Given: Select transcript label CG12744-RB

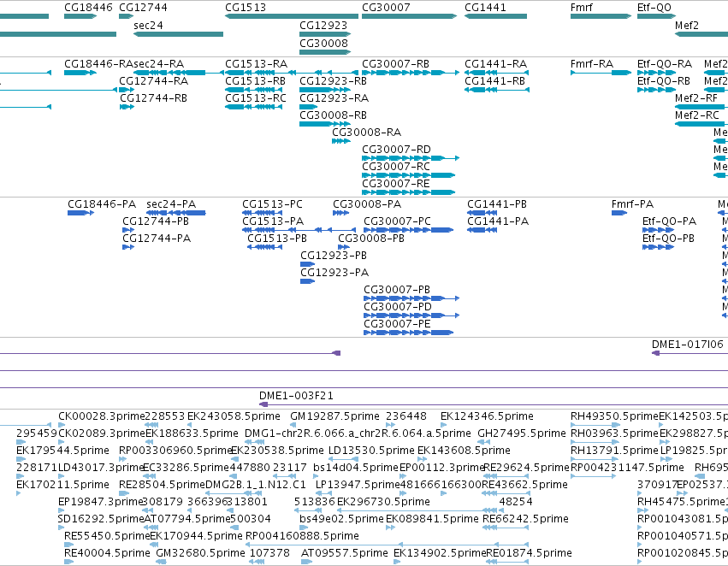Looking at the screenshot, I should (x=153, y=98).
